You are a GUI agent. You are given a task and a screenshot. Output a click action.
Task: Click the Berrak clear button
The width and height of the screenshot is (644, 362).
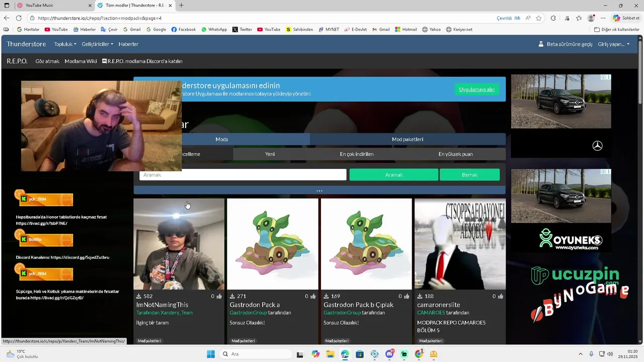pyautogui.click(x=469, y=175)
